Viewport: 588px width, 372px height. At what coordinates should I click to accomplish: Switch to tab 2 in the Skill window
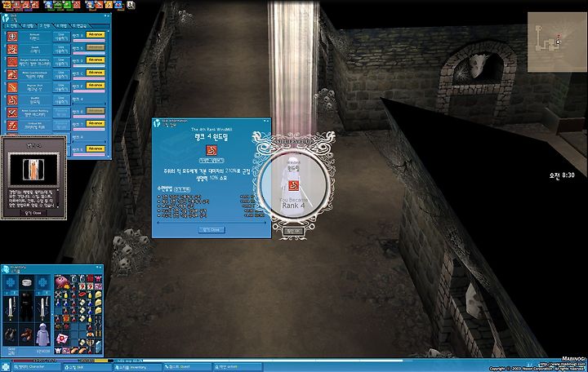pos(29,26)
